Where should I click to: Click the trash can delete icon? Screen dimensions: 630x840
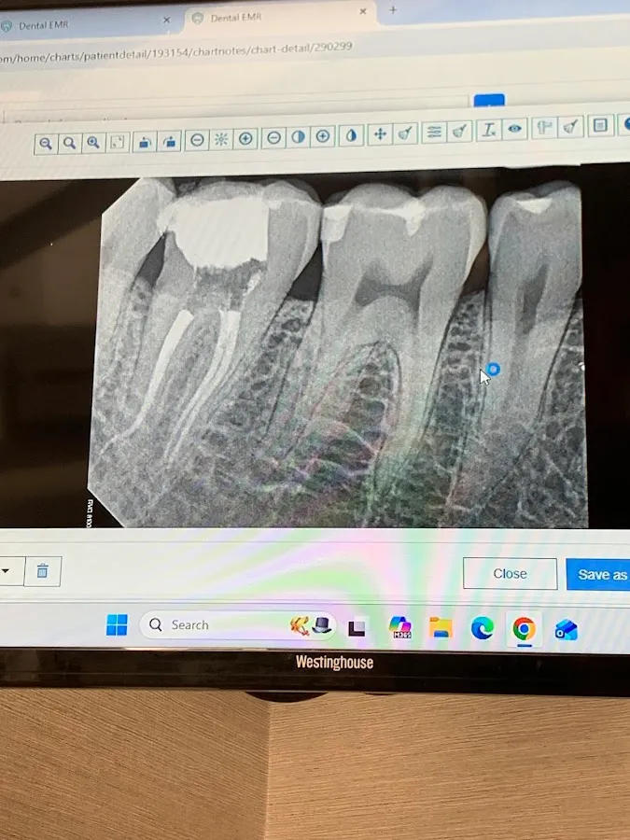click(x=42, y=570)
